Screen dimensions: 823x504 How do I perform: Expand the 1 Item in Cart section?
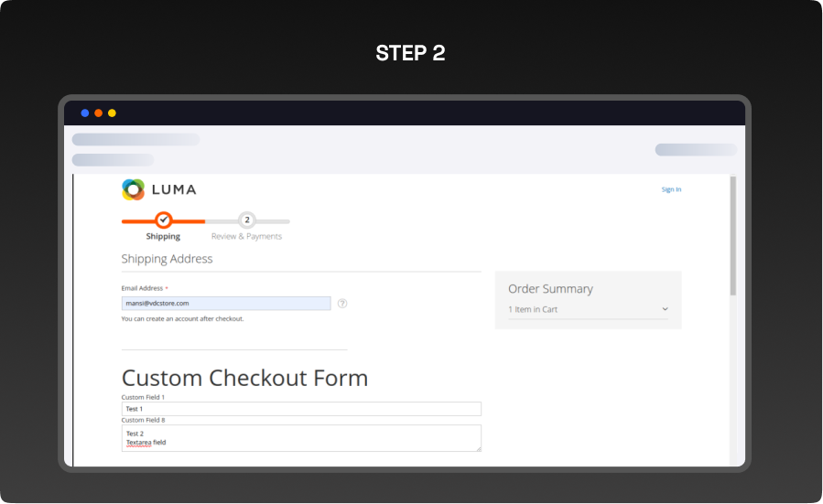(x=533, y=309)
